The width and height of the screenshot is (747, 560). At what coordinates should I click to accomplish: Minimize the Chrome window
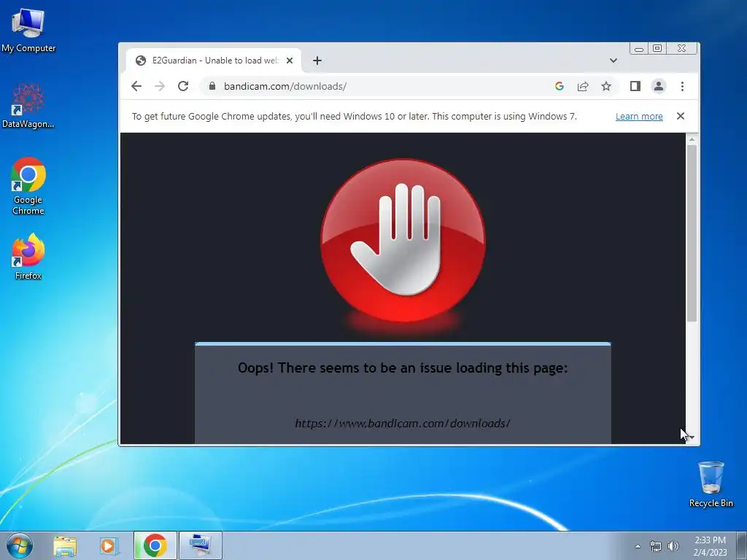click(639, 49)
